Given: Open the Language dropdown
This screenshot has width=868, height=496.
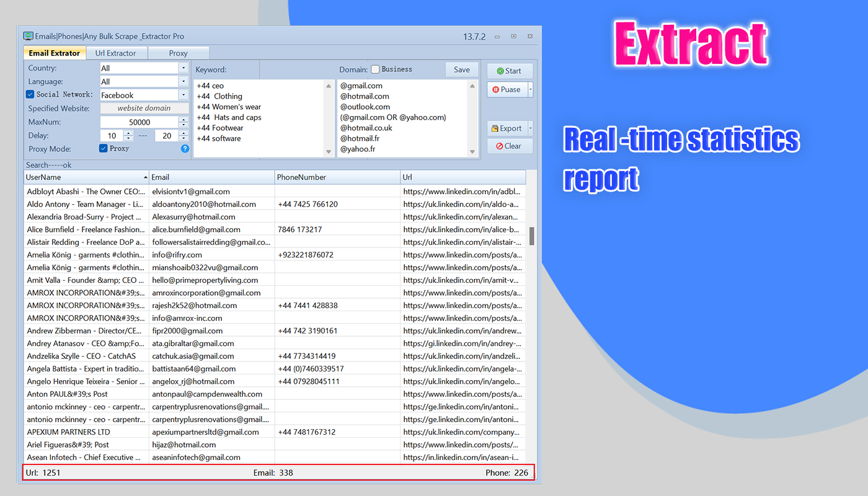Looking at the screenshot, I should [184, 81].
